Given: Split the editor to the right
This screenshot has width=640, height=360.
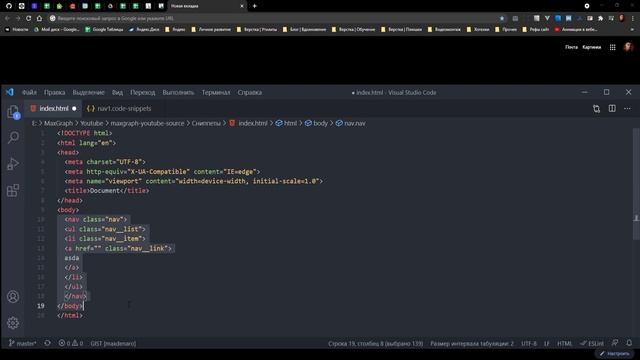Looking at the screenshot, I should pyautogui.click(x=612, y=109).
